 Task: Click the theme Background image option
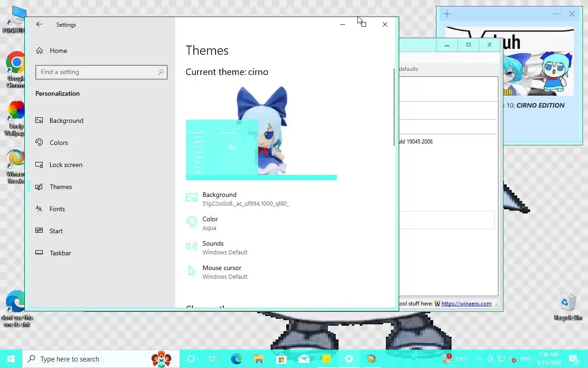point(237,199)
